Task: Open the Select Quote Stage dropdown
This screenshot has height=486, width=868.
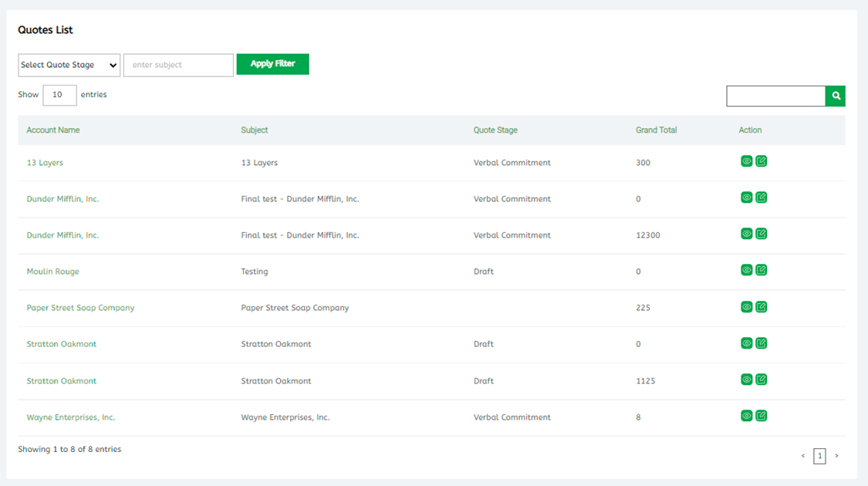Action: point(69,66)
